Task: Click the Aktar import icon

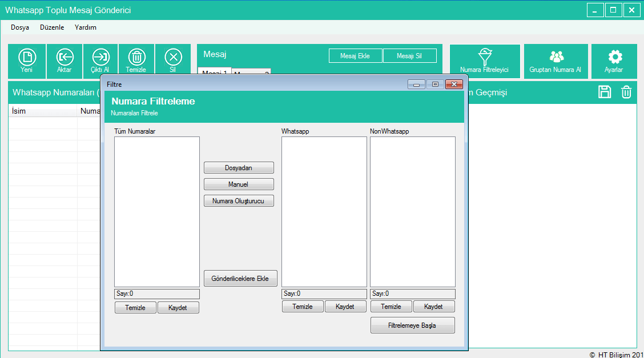Action: 65,61
